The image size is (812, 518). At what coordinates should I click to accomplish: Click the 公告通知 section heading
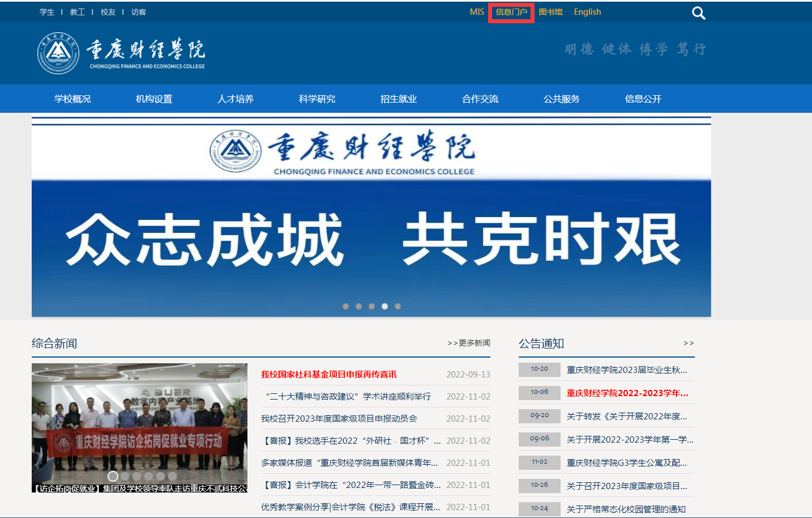click(x=541, y=343)
